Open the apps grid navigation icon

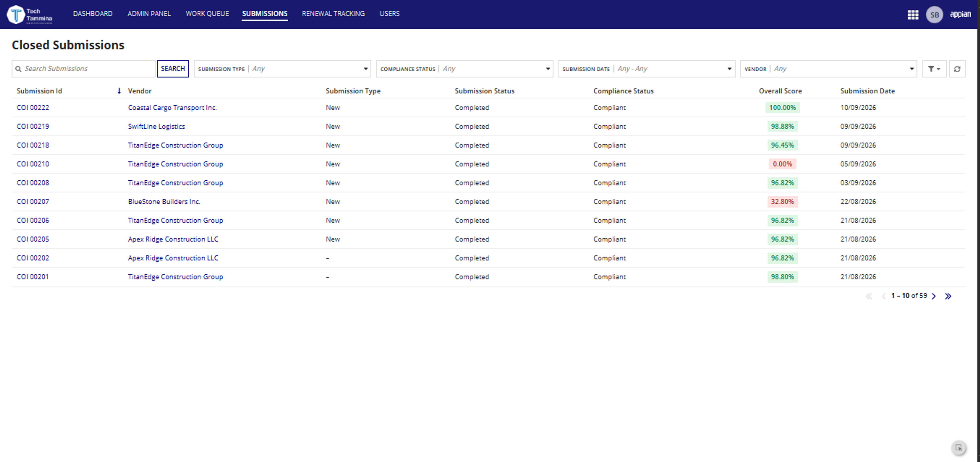(x=913, y=15)
